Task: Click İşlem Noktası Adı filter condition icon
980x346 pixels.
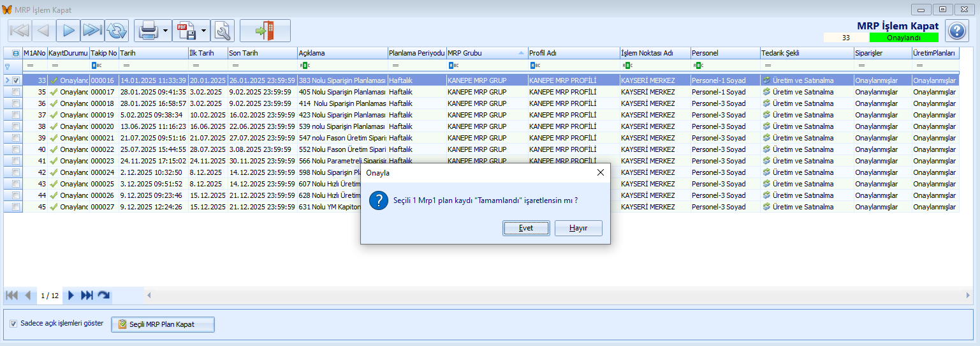Action: (627, 65)
